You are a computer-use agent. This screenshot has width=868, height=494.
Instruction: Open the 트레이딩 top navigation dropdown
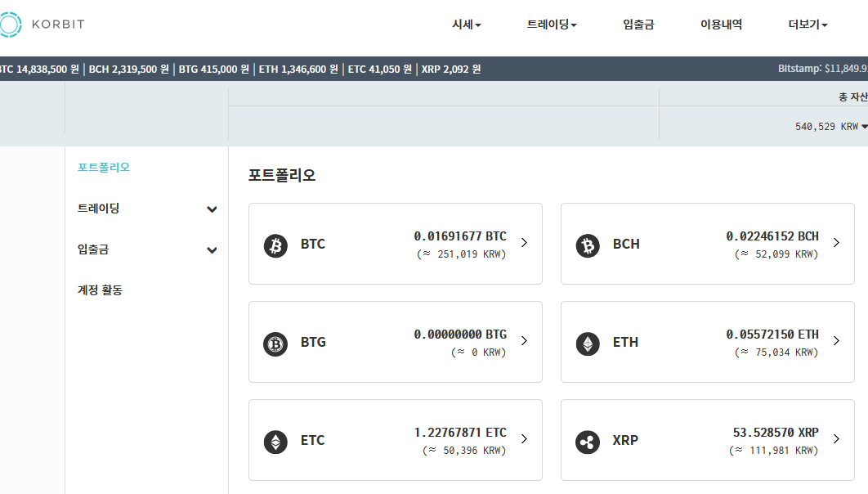coord(552,25)
